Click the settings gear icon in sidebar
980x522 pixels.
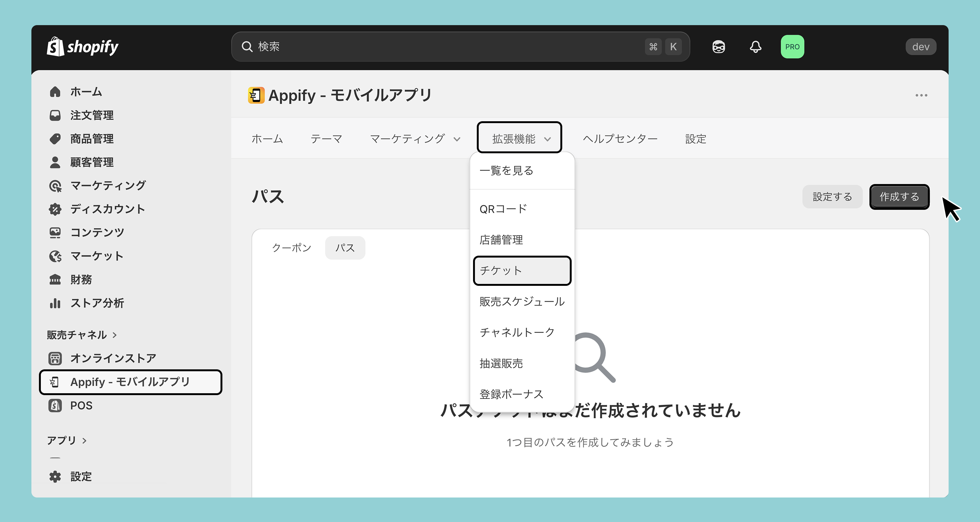[55, 476]
